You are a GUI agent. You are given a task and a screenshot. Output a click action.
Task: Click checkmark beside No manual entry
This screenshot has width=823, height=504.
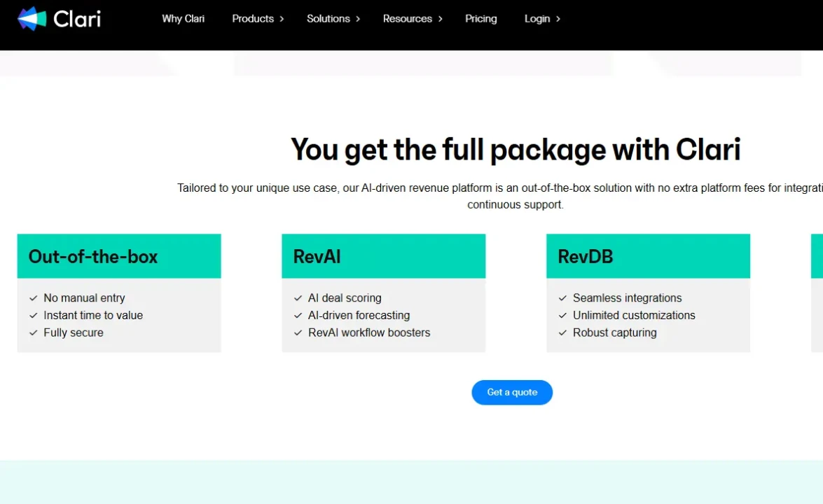click(34, 298)
